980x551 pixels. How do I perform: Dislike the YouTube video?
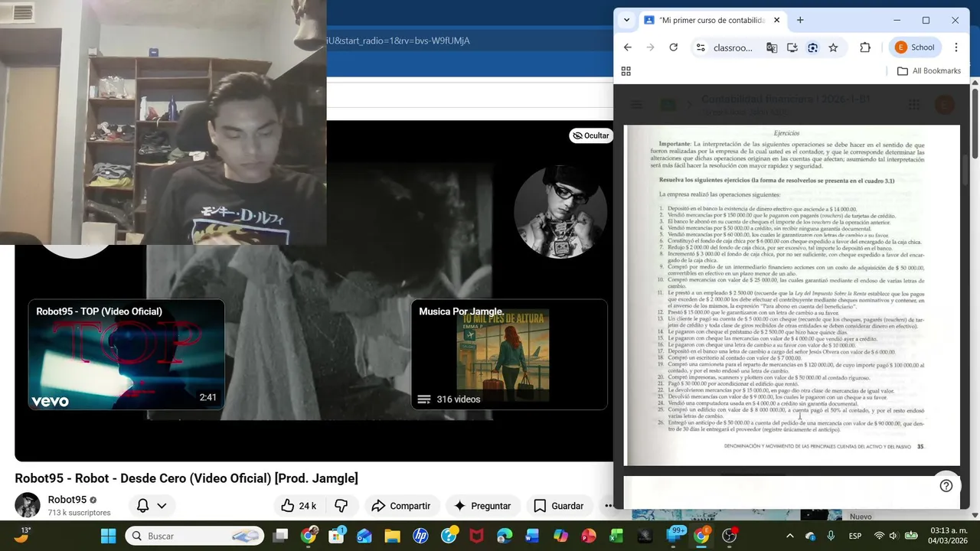point(341,506)
